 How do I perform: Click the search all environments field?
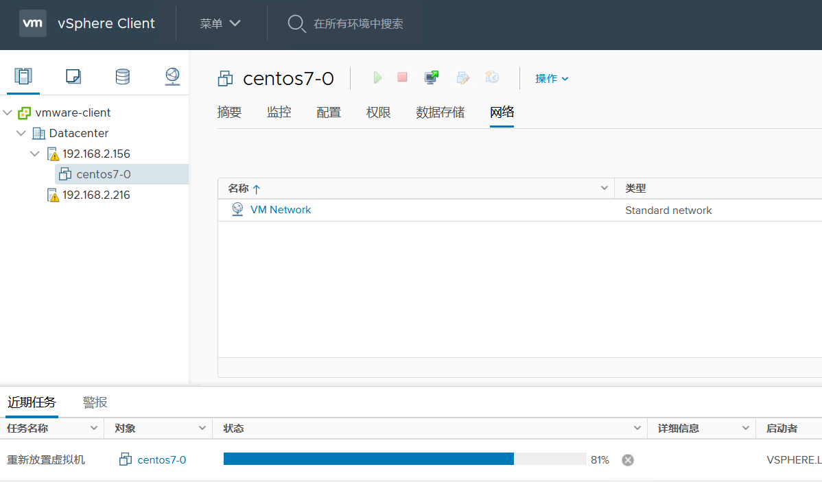(x=358, y=23)
